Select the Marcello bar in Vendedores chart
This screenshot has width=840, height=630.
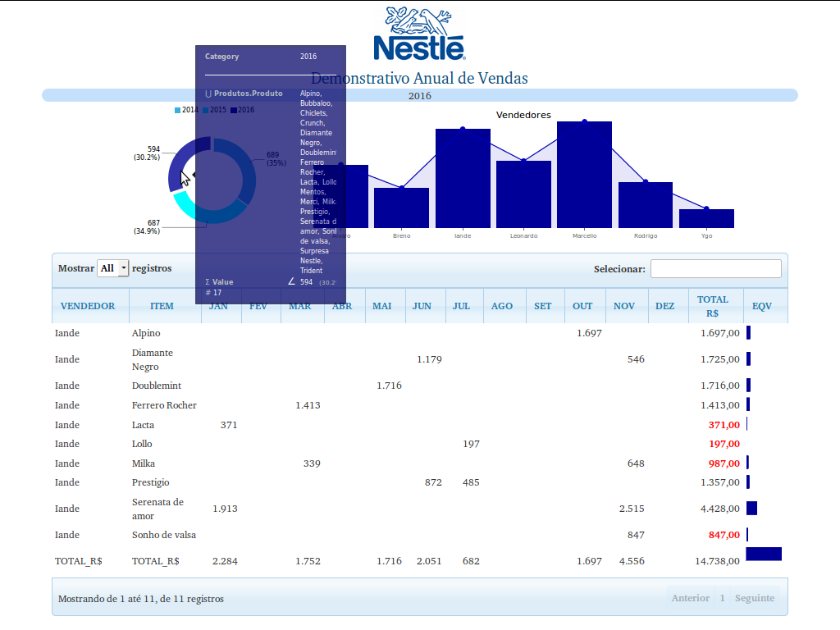tap(584, 175)
